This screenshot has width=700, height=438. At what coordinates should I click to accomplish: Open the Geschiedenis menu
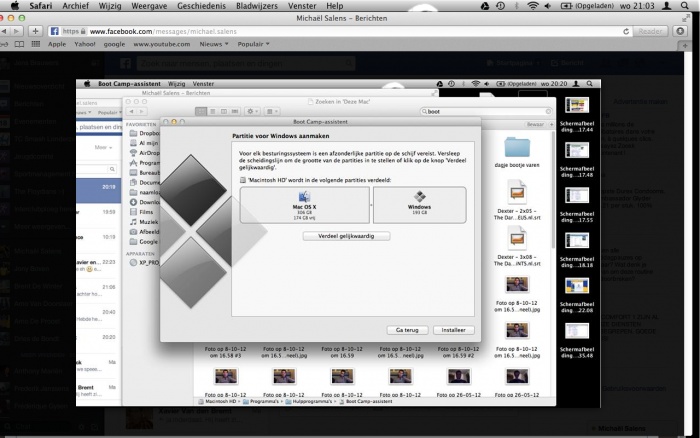(201, 6)
